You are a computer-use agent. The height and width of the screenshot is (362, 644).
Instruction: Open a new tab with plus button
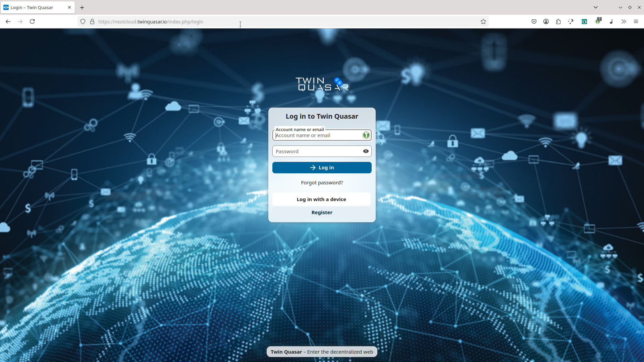[82, 7]
